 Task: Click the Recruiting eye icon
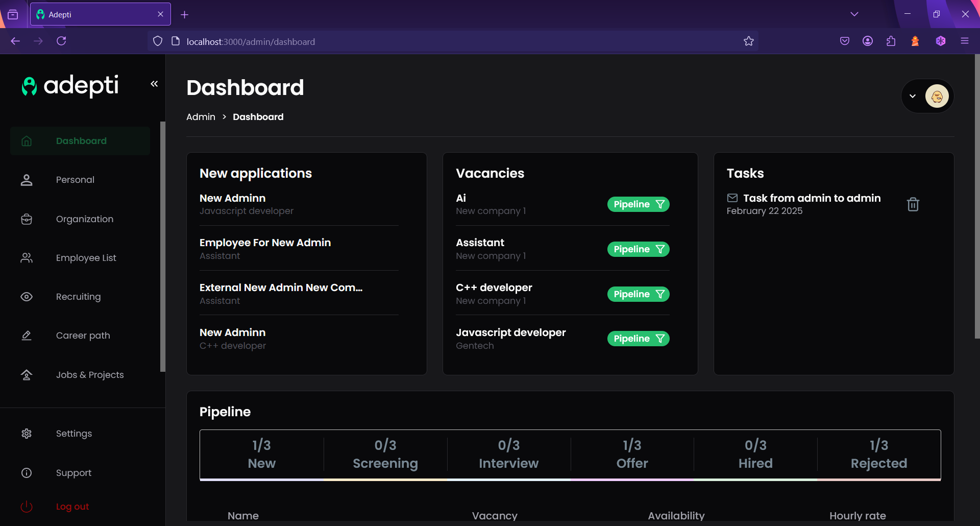27,297
